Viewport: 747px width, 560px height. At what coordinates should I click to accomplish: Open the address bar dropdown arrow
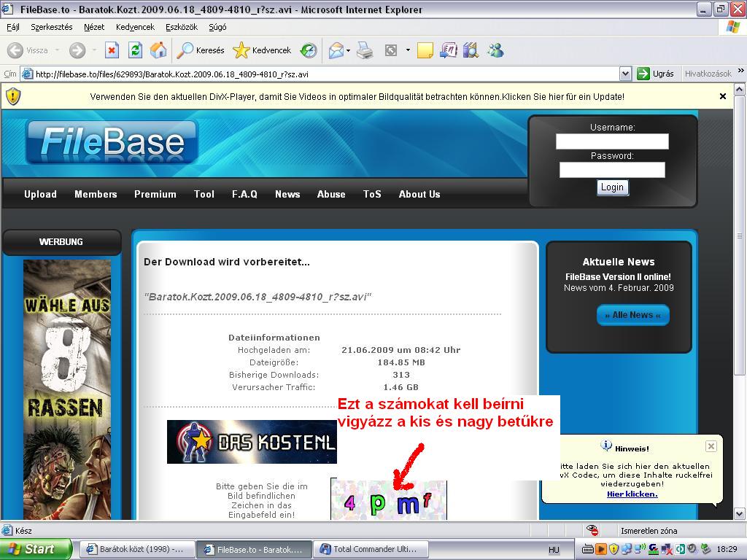coord(625,74)
